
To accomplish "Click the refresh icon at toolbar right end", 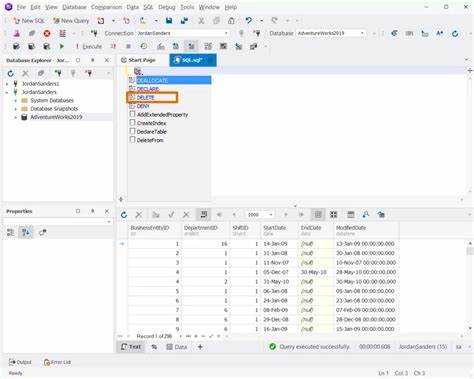I will pyautogui.click(x=455, y=33).
